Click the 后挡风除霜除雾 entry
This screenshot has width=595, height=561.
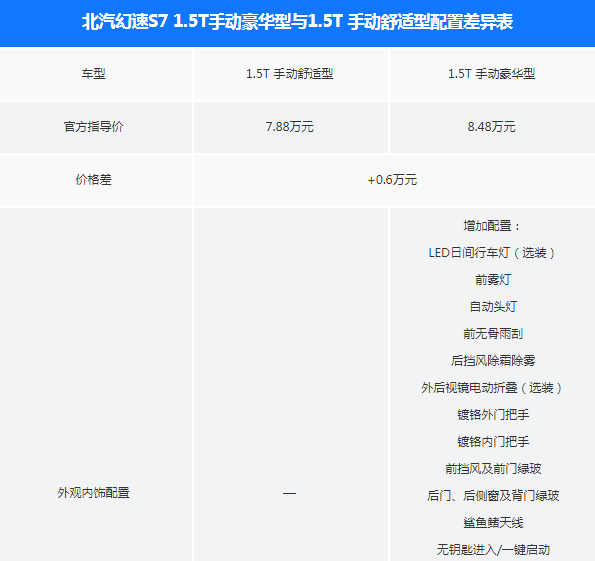493,361
